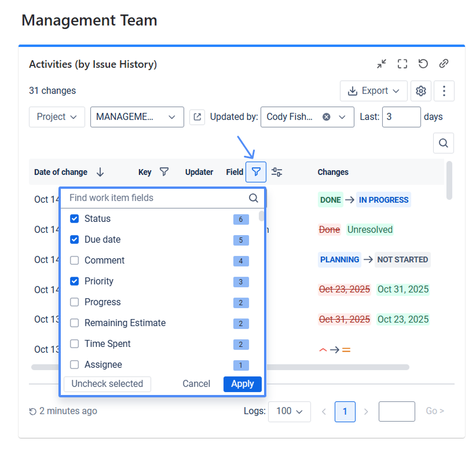Screen dimensions: 476x450
Task: Enable the Time Spent checkbox
Action: click(75, 344)
